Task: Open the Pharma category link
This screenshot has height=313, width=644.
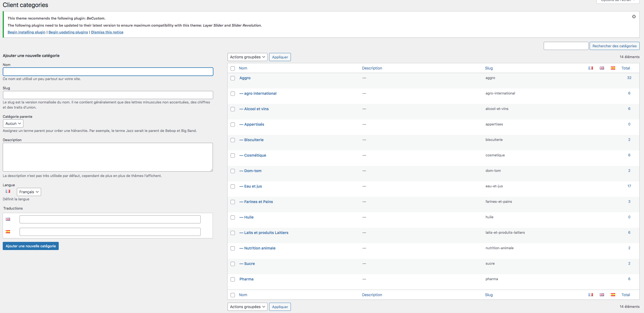Action: click(x=246, y=279)
